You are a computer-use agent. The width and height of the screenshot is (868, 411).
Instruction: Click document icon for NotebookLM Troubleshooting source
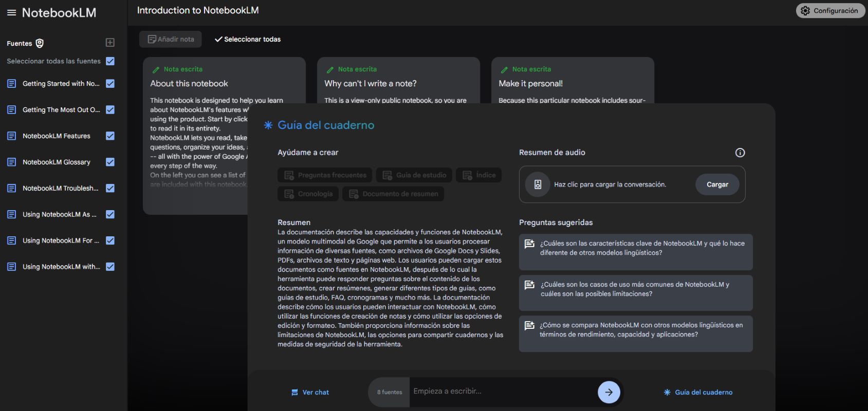click(11, 188)
